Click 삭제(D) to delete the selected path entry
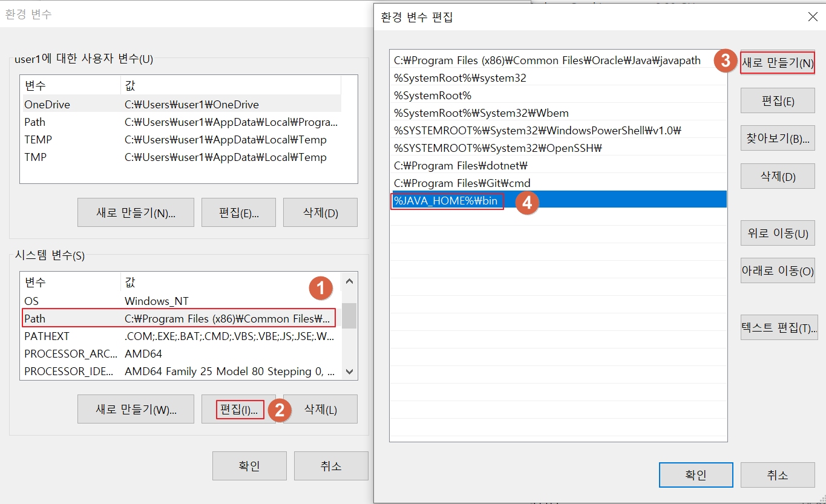The height and width of the screenshot is (504, 826). click(777, 176)
